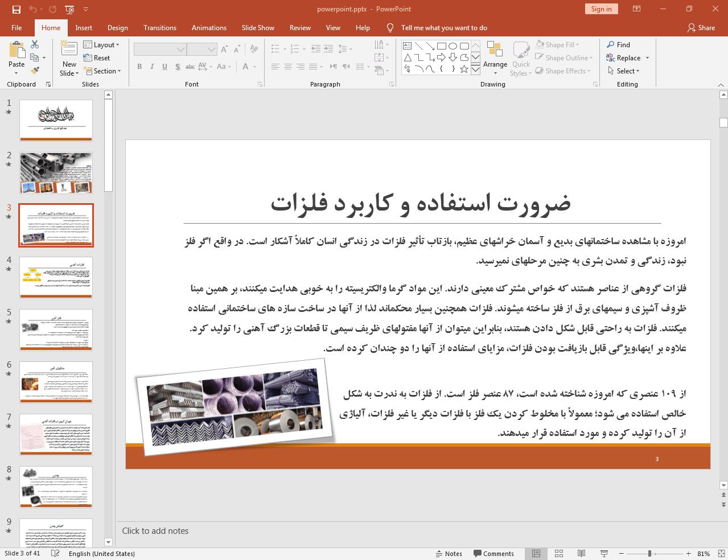The width and height of the screenshot is (728, 560).
Task: Switch to Slide Sorter view icon
Action: [x=559, y=554]
